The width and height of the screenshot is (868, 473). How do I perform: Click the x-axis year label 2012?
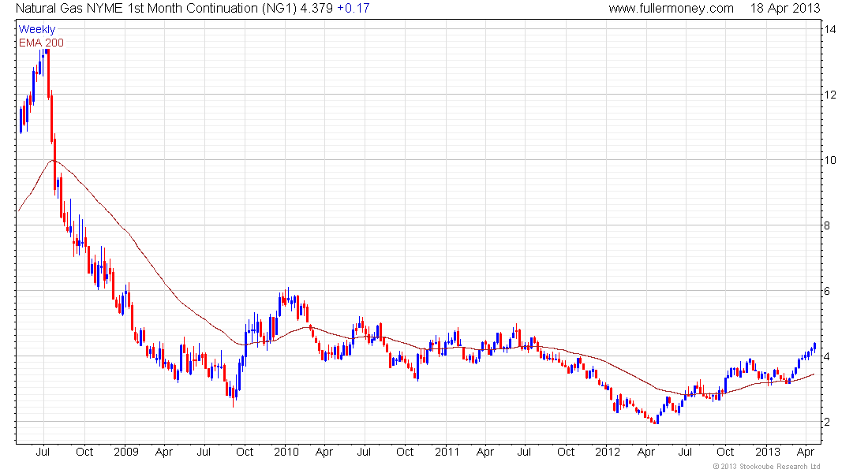(x=608, y=452)
